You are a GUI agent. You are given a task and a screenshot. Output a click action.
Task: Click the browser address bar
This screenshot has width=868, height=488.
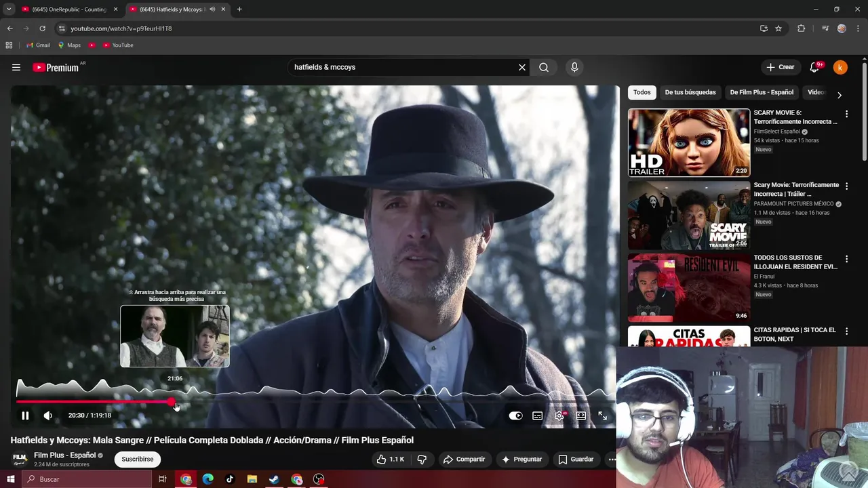click(x=407, y=28)
